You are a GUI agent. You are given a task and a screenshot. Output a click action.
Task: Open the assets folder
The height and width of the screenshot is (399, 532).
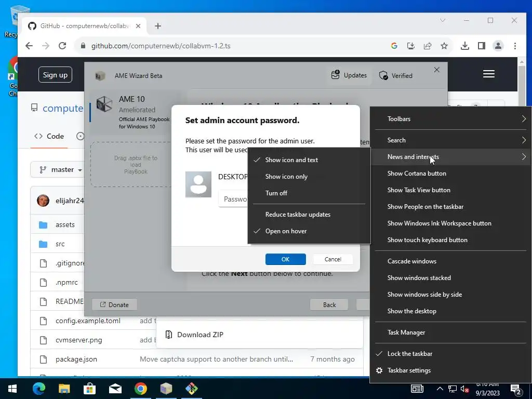(x=65, y=224)
